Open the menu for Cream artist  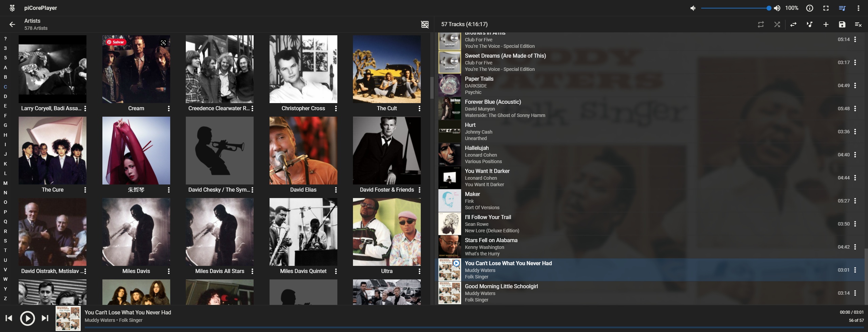tap(169, 109)
